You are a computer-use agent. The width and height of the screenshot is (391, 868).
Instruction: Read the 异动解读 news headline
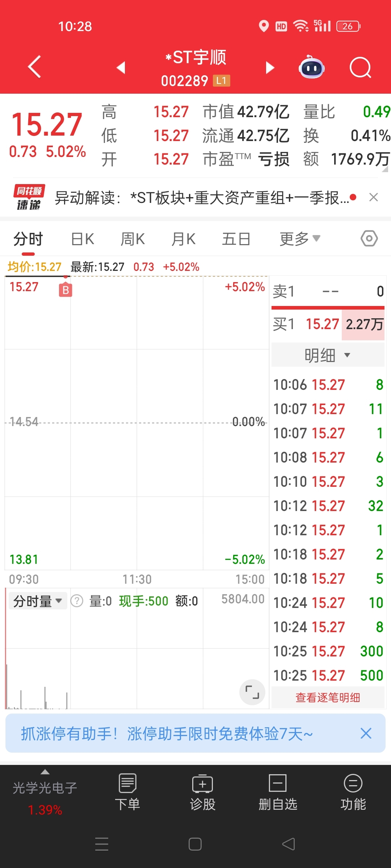coord(202,198)
